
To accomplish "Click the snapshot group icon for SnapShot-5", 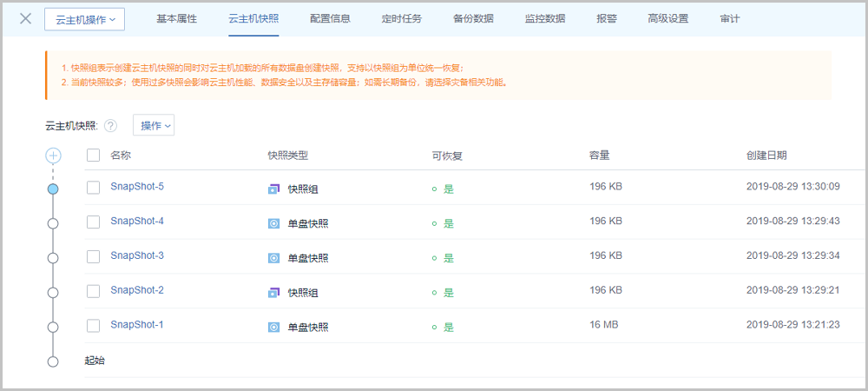I will pyautogui.click(x=273, y=189).
